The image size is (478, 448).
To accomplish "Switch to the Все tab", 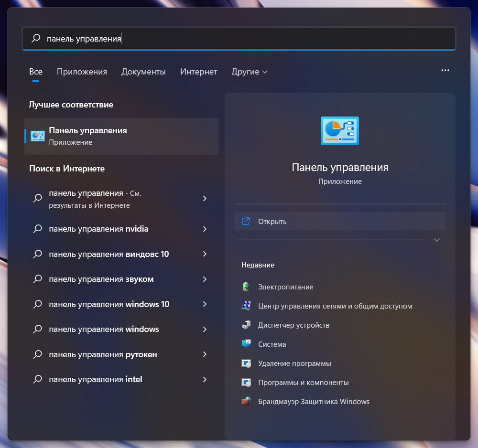I will (x=36, y=72).
